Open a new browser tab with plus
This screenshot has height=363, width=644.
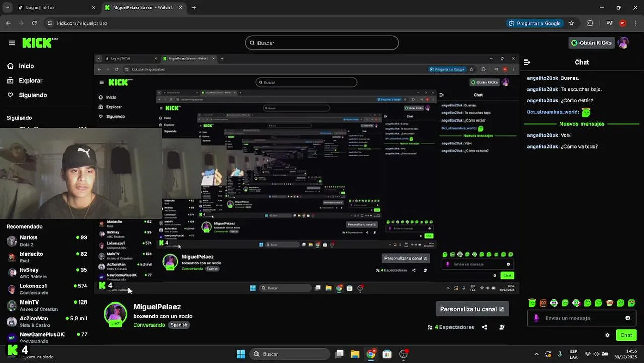(194, 8)
